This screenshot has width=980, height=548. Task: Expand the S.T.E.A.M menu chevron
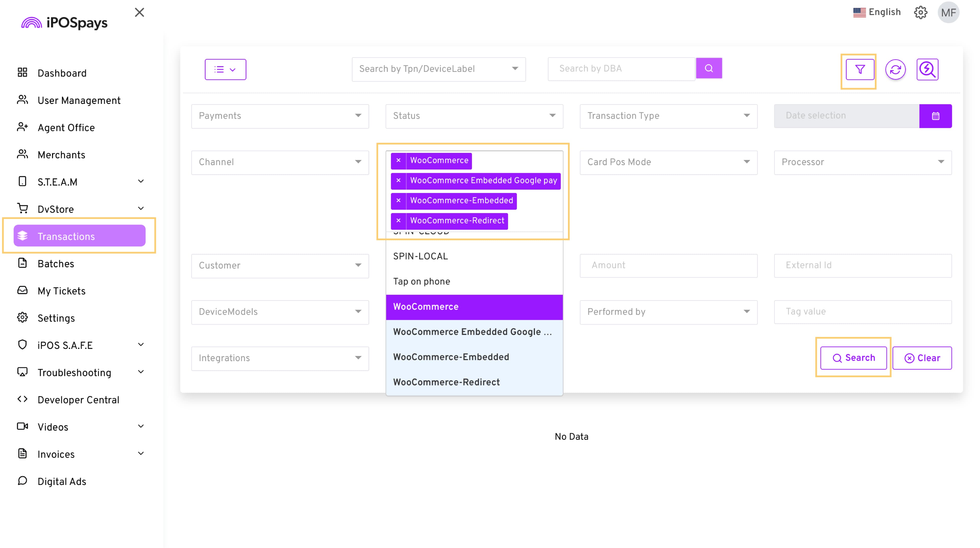click(141, 181)
